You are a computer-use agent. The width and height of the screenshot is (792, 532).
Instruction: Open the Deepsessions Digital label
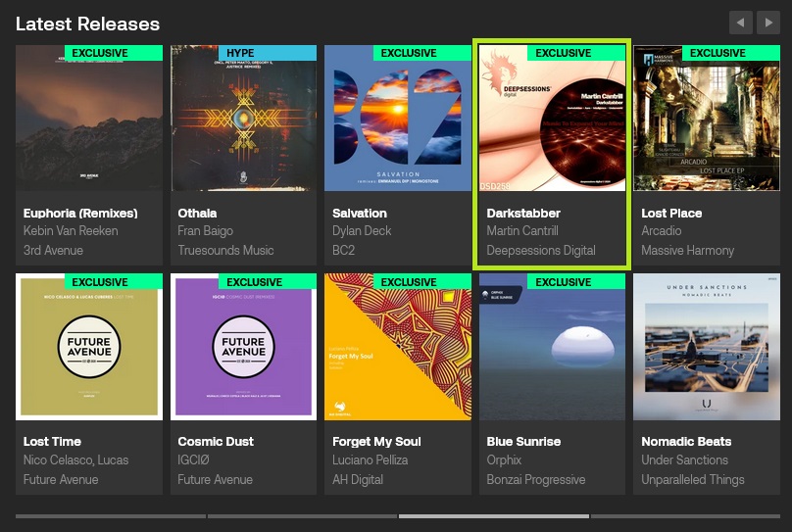[x=541, y=251]
